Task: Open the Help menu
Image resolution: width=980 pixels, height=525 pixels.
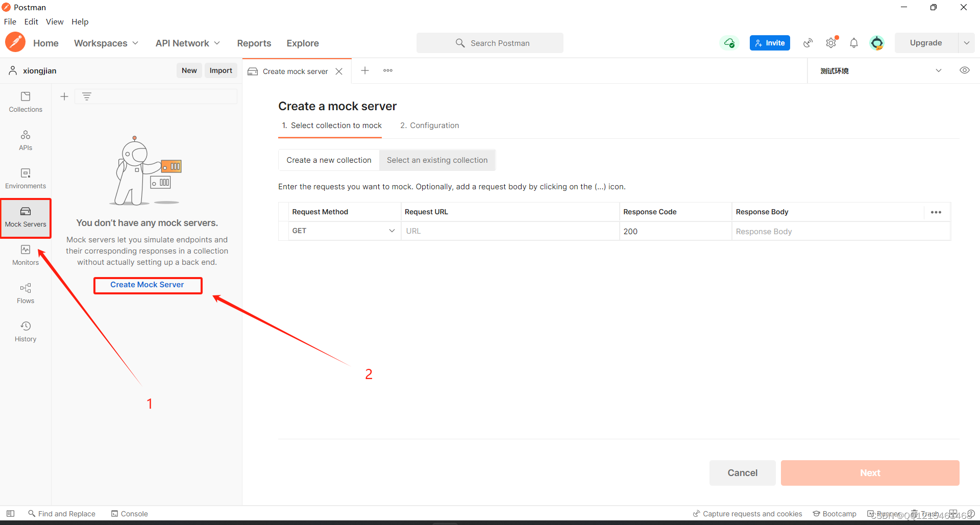Action: coord(80,21)
